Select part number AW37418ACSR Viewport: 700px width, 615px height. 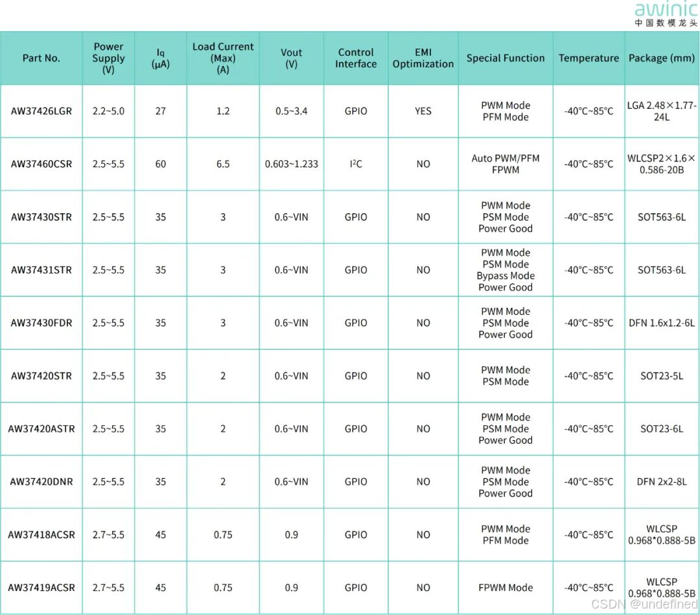point(41,535)
